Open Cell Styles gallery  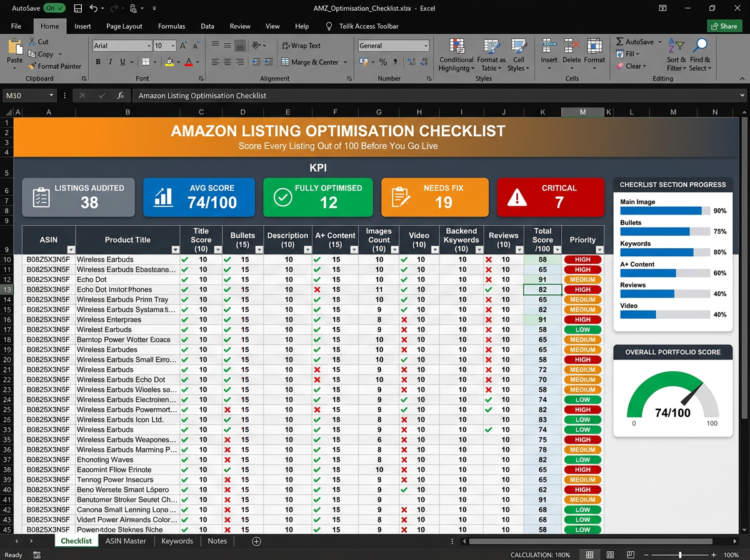[x=518, y=55]
